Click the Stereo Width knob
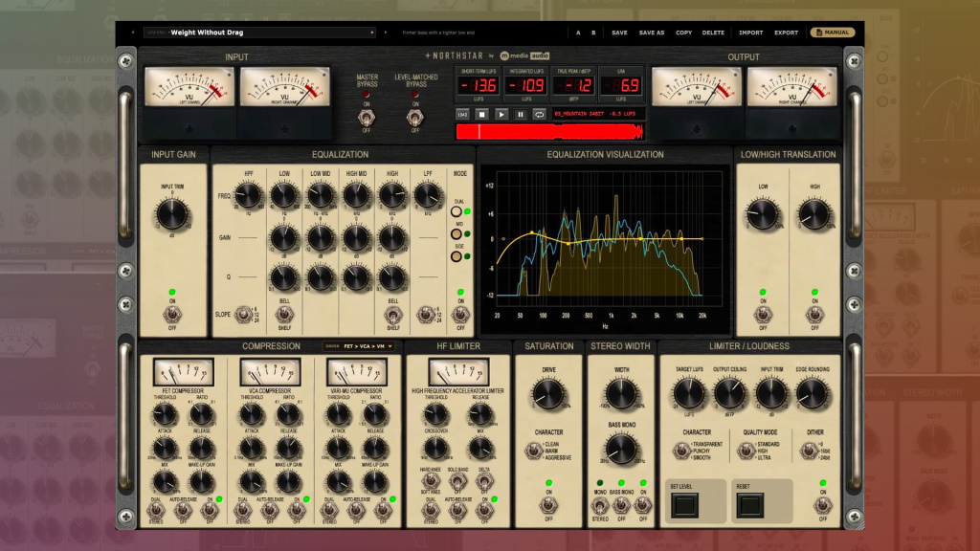The image size is (980, 551). (621, 394)
